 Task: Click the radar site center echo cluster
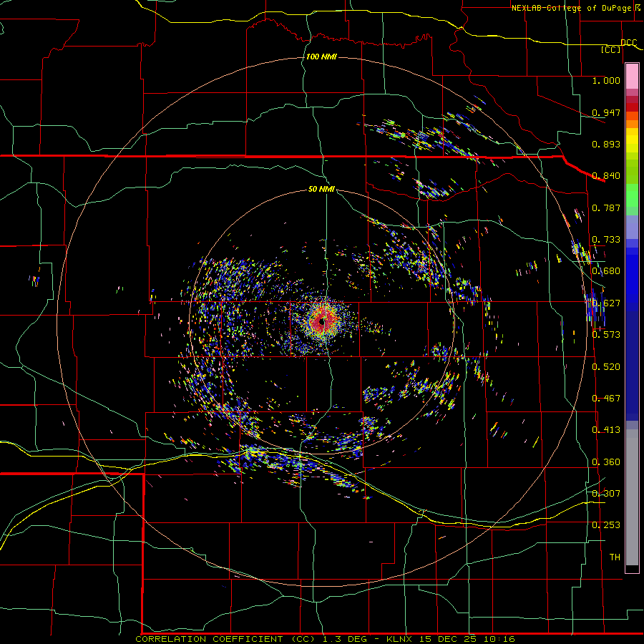[x=323, y=321]
